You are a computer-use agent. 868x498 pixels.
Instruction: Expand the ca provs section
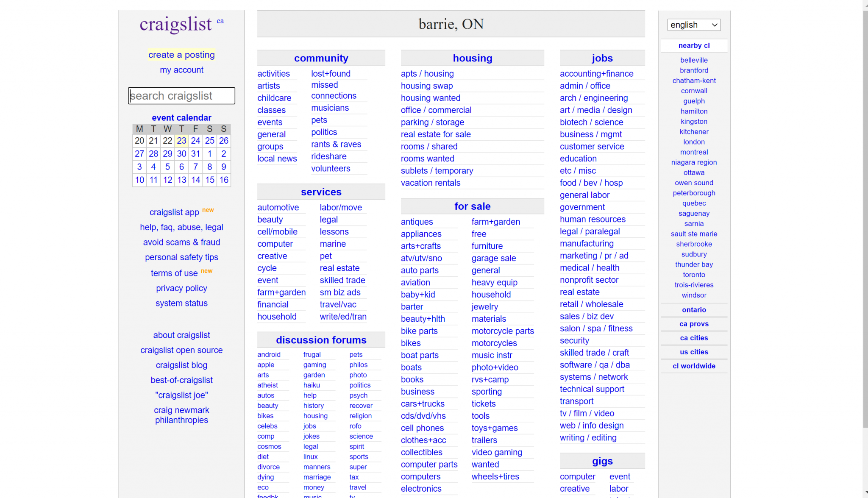(694, 324)
